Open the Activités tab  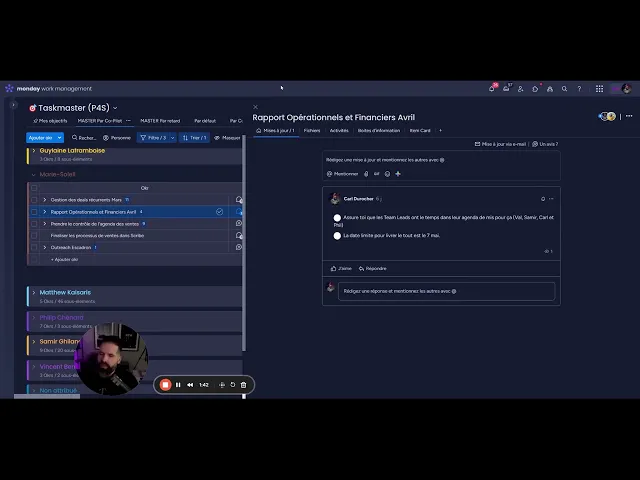(x=339, y=131)
